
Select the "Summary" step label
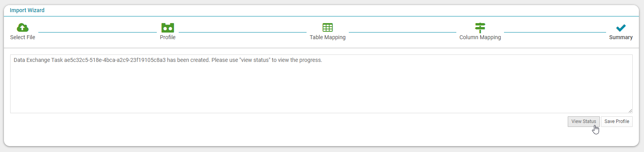pos(621,37)
